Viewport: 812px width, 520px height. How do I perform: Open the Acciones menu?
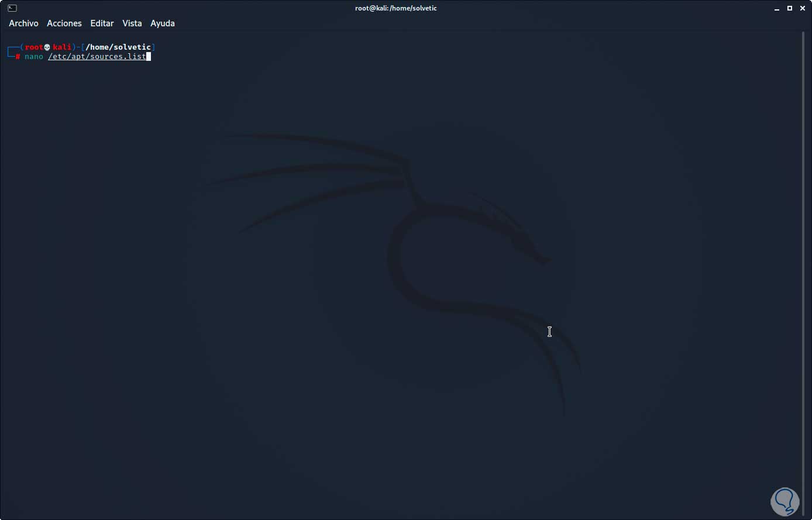[x=64, y=23]
